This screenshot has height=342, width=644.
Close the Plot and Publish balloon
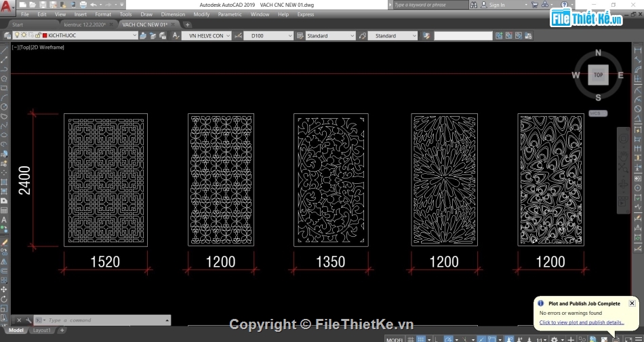point(632,303)
